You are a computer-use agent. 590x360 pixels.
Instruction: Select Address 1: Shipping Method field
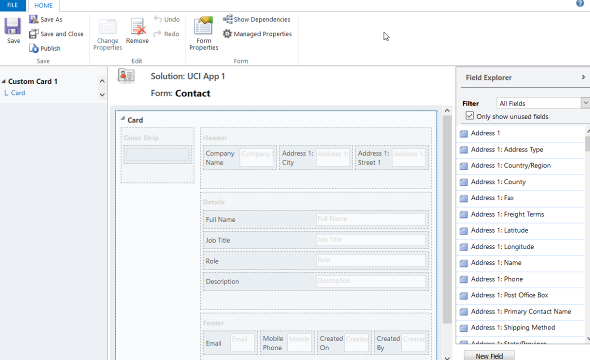click(x=521, y=328)
